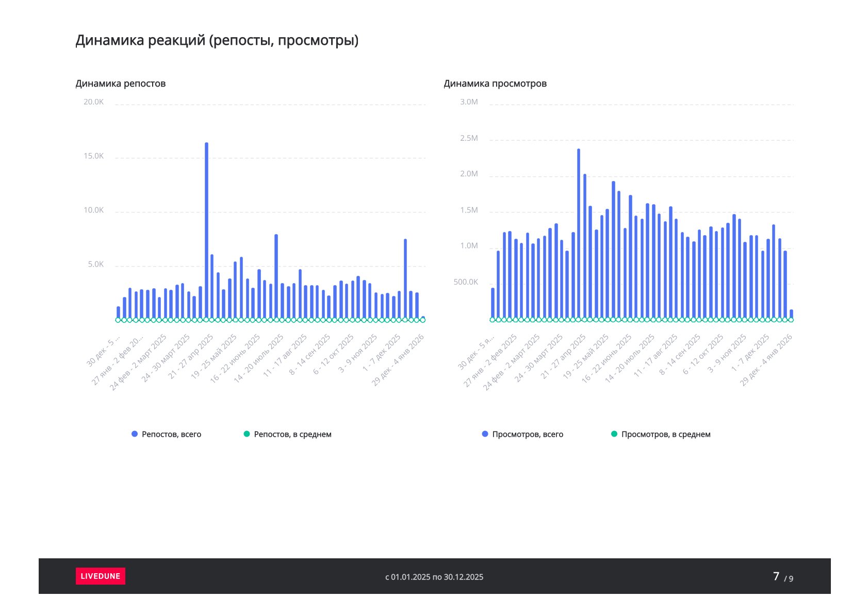This screenshot has width=868, height=614.
Task: Click the LIVEDUNE logo in the footer
Action: [x=100, y=576]
